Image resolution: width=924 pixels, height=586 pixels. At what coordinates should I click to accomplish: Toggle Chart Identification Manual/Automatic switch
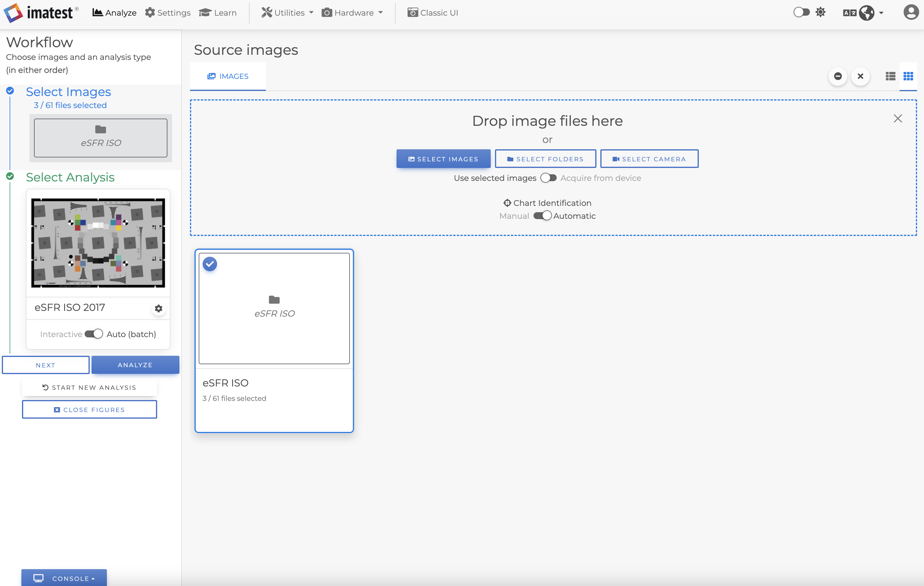pyautogui.click(x=542, y=216)
